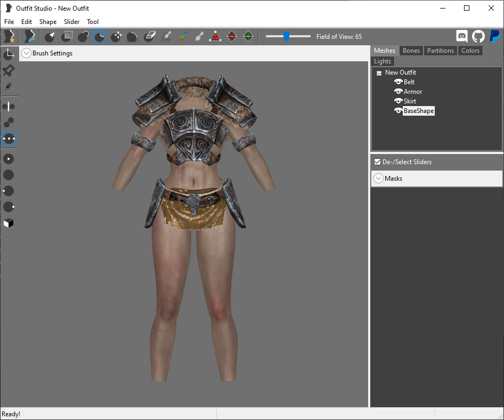Select the Armor mesh in tree
This screenshot has height=420, width=504.
413,92
